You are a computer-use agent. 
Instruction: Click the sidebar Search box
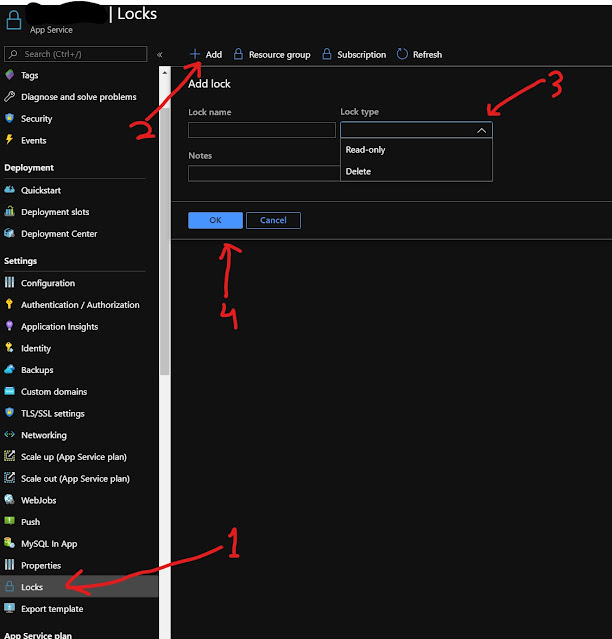pyautogui.click(x=75, y=54)
